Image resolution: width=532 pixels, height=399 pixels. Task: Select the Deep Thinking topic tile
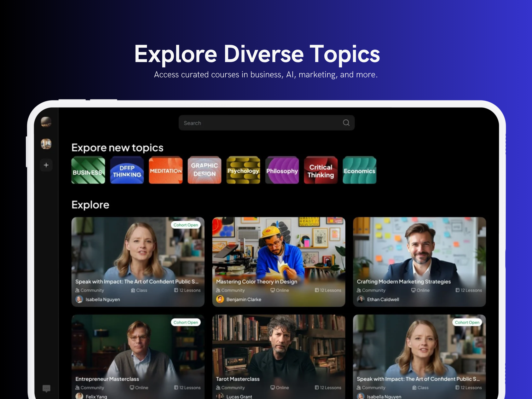coord(127,170)
